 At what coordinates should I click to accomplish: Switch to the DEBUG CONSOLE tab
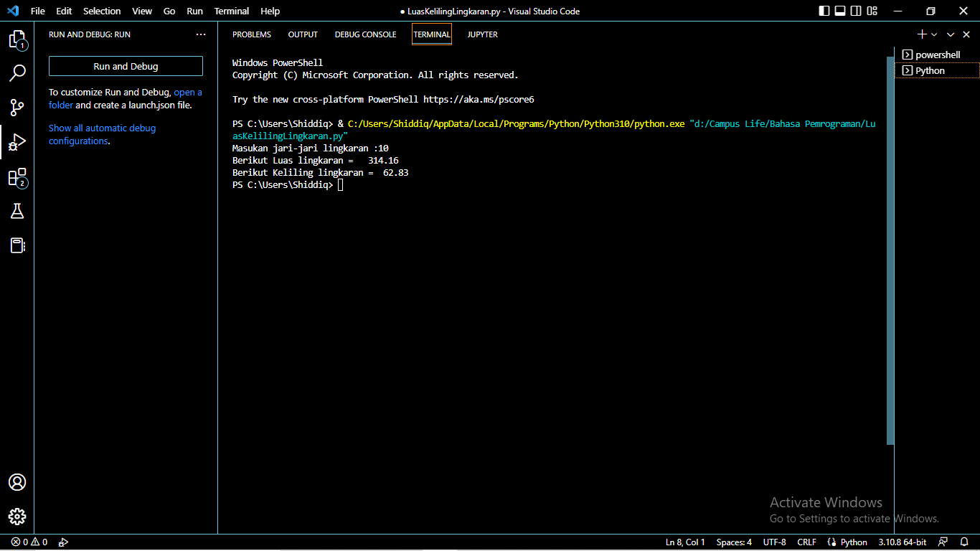coord(365,34)
